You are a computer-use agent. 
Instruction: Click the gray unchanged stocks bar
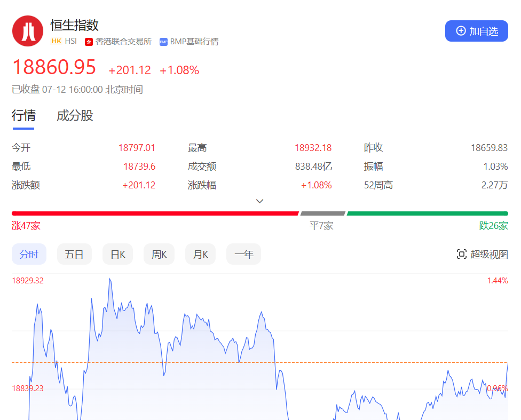(322, 213)
